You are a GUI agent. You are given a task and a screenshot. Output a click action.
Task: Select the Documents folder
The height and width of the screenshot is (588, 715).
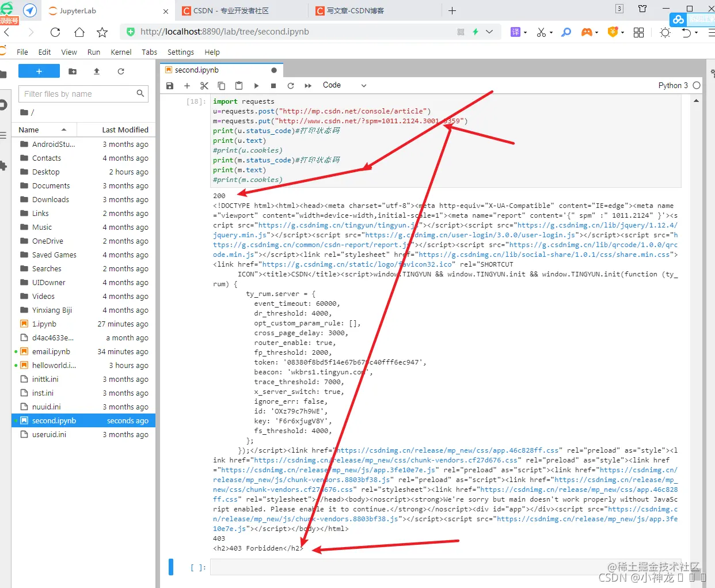point(83,186)
